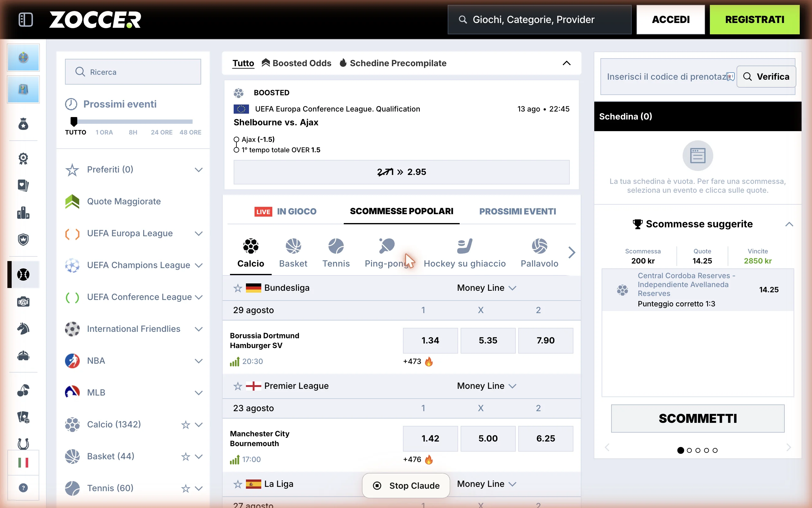
Task: Open first blue thumbnail in left sidebar
Action: point(23,58)
